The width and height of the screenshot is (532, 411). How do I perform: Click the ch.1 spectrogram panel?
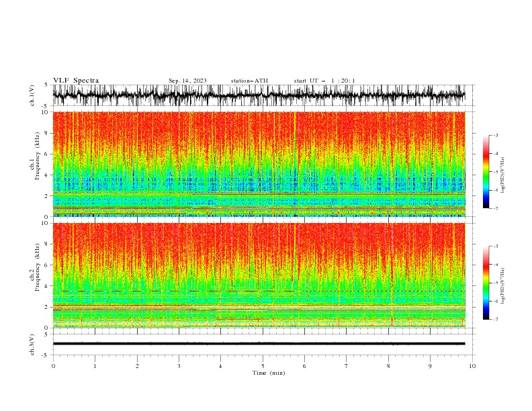coord(259,164)
